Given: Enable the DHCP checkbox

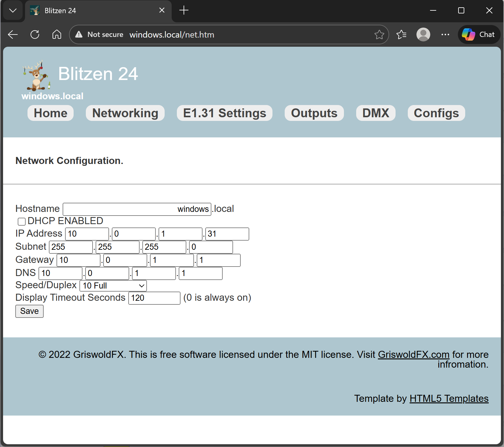Looking at the screenshot, I should pyautogui.click(x=22, y=221).
